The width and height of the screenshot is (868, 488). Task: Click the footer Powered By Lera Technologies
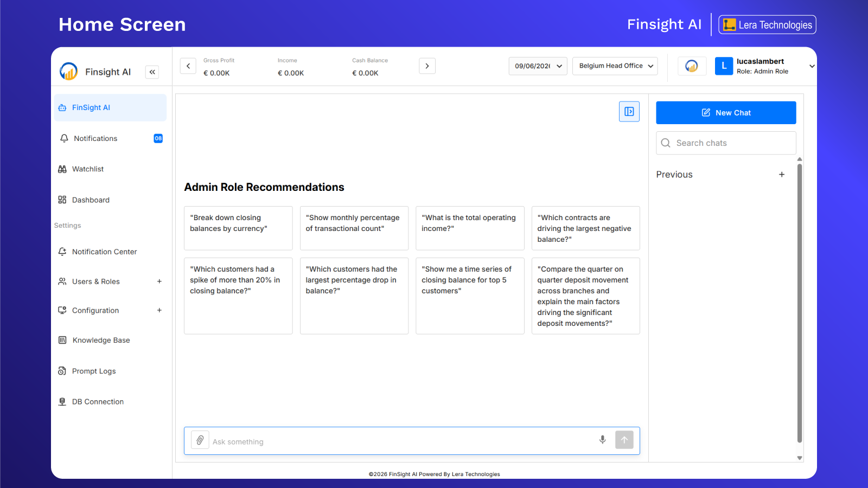coord(459,474)
